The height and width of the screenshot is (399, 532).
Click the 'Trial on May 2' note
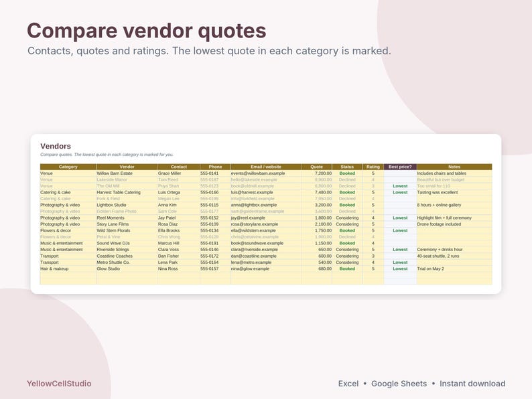point(431,269)
